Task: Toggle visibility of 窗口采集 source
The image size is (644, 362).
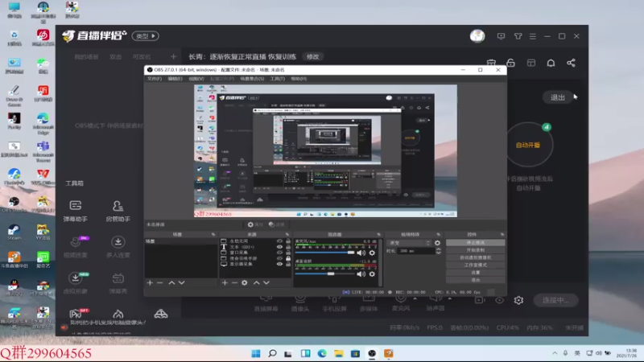Action: pos(279,253)
